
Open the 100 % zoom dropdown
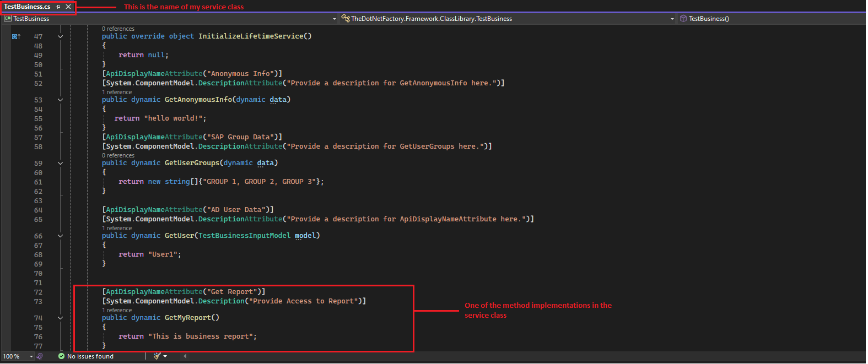point(31,357)
